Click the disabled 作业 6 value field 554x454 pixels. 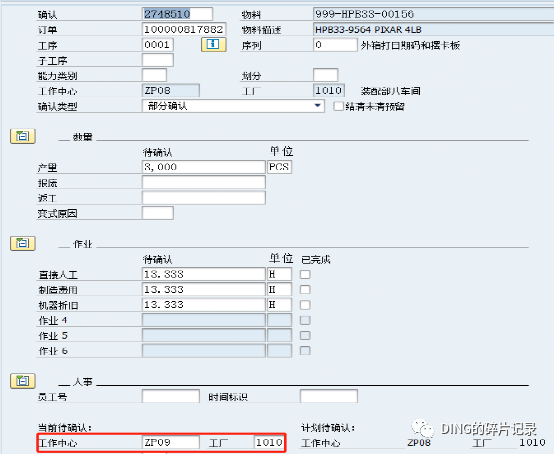click(204, 350)
